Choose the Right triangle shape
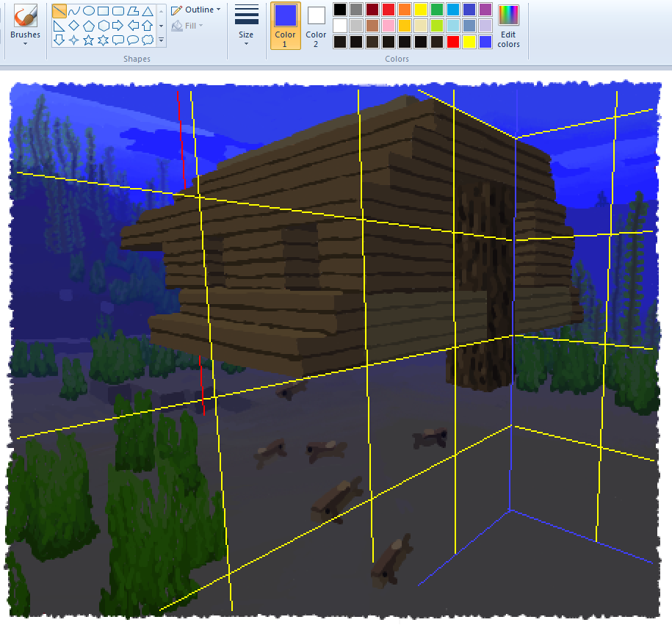672x625 pixels. 59,26
